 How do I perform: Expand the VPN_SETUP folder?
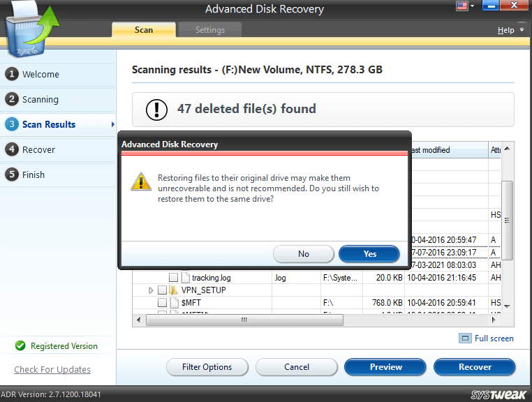click(151, 290)
